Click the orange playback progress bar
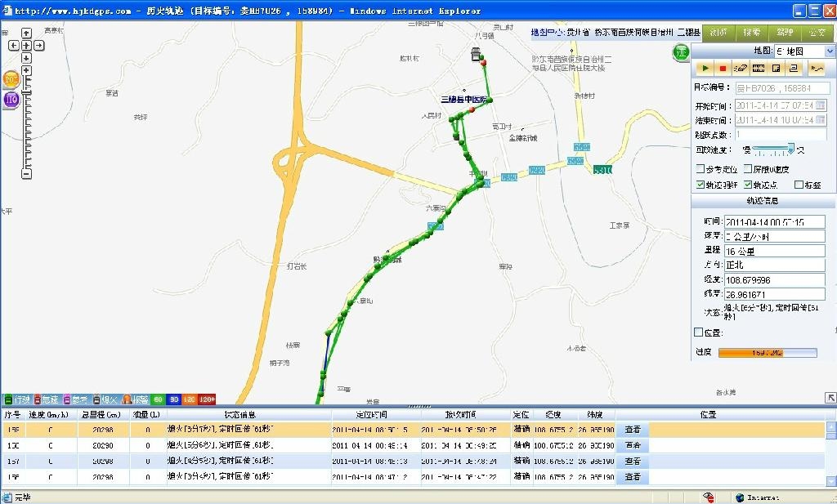Image resolution: width=837 pixels, height=504 pixels. tap(768, 353)
